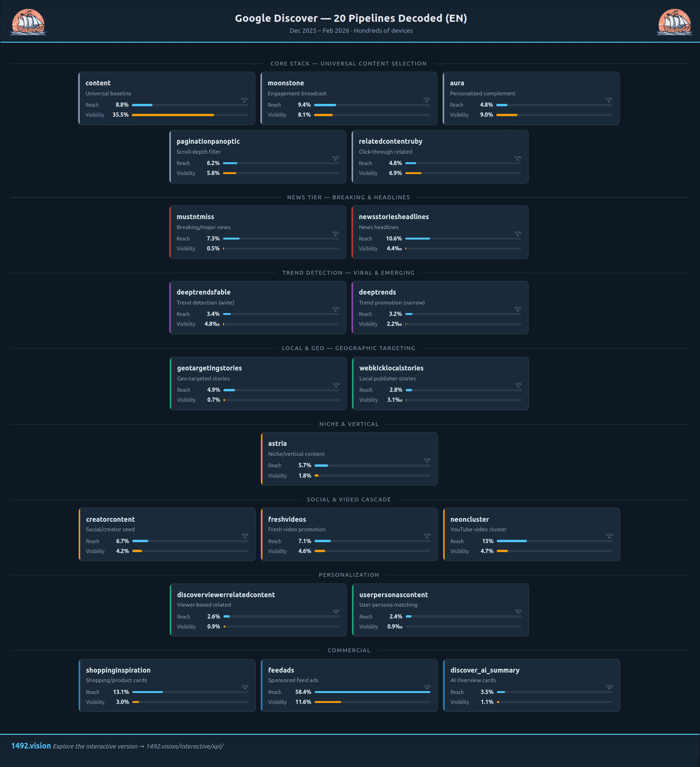The height and width of the screenshot is (767, 700).
Task: Click the mustntmiss card heading
Action: coord(195,217)
